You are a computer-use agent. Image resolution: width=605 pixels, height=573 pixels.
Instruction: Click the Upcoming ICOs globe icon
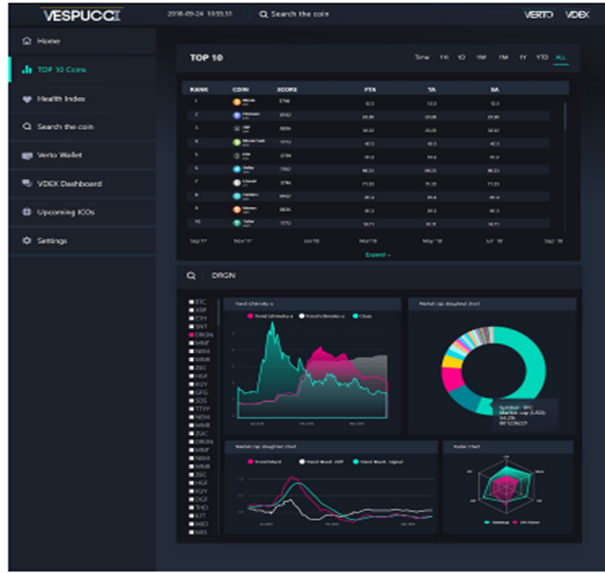pyautogui.click(x=27, y=212)
